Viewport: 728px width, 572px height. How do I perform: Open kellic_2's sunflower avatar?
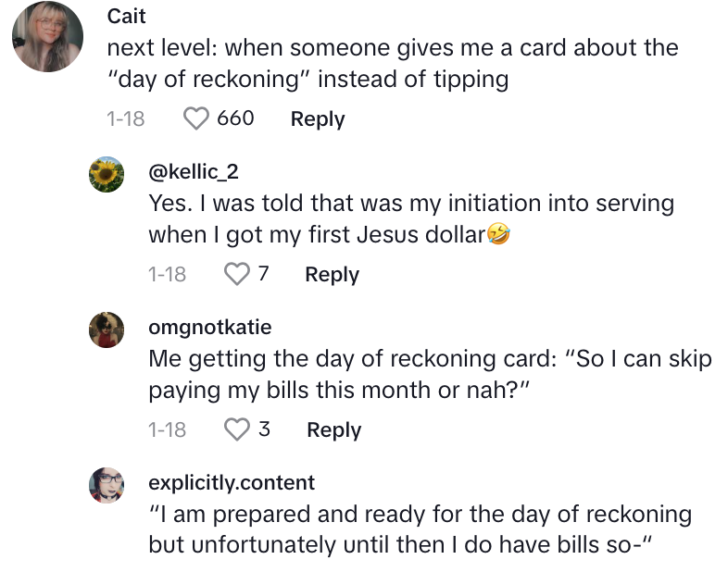pyautogui.click(x=107, y=174)
